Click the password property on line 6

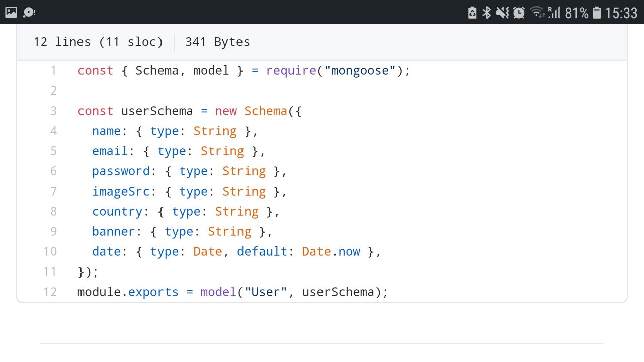121,171
